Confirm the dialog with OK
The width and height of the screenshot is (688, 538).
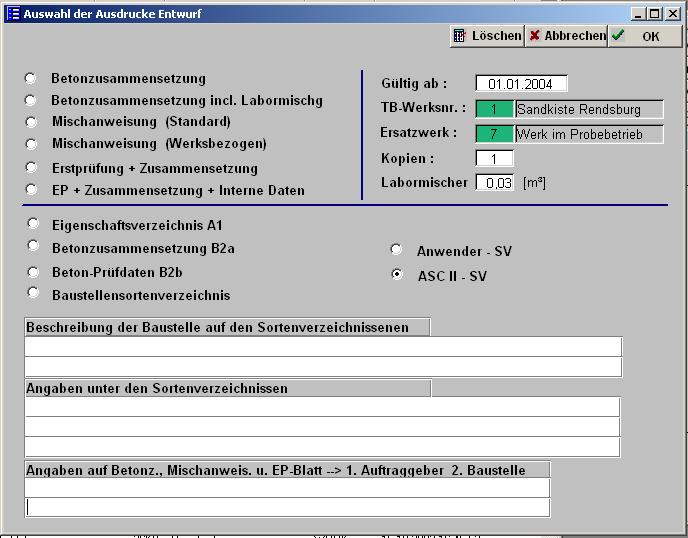click(645, 36)
